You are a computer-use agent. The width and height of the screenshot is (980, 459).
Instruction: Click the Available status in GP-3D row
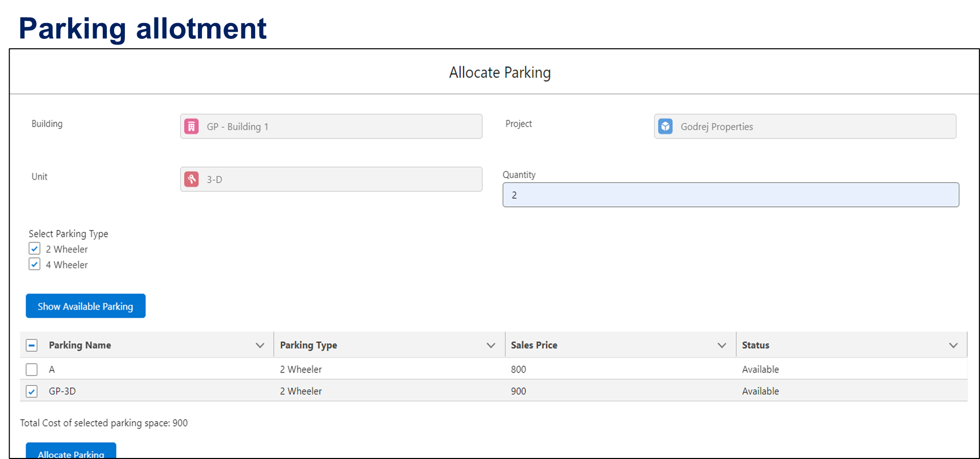tap(760, 391)
